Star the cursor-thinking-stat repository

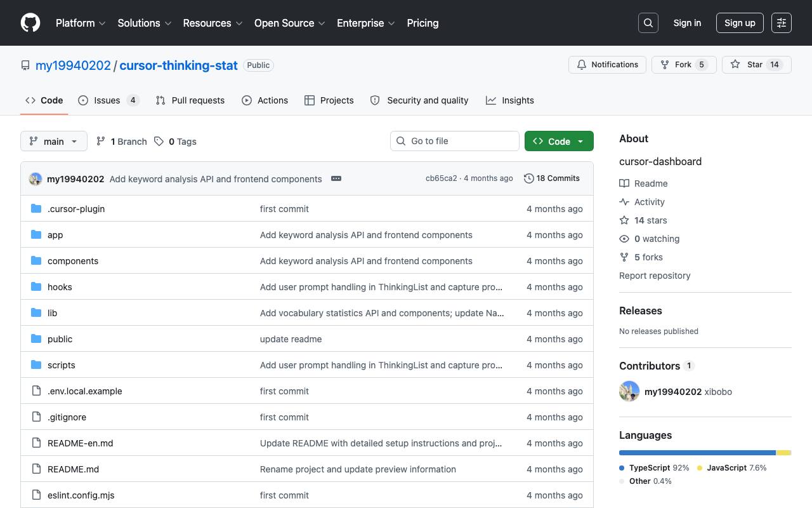[x=757, y=65]
